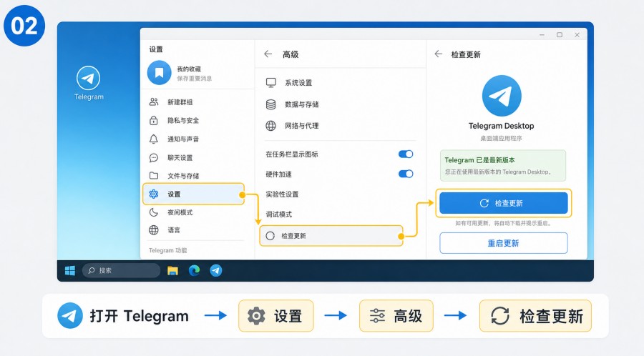Open the Telegram desktop shortcut icon
This screenshot has width=644, height=356.
point(88,78)
